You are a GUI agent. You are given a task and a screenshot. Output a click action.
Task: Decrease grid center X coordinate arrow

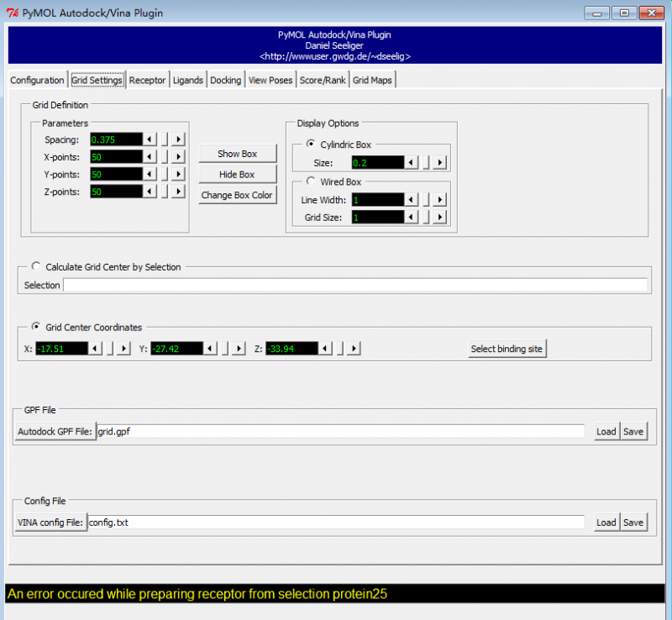click(95, 349)
